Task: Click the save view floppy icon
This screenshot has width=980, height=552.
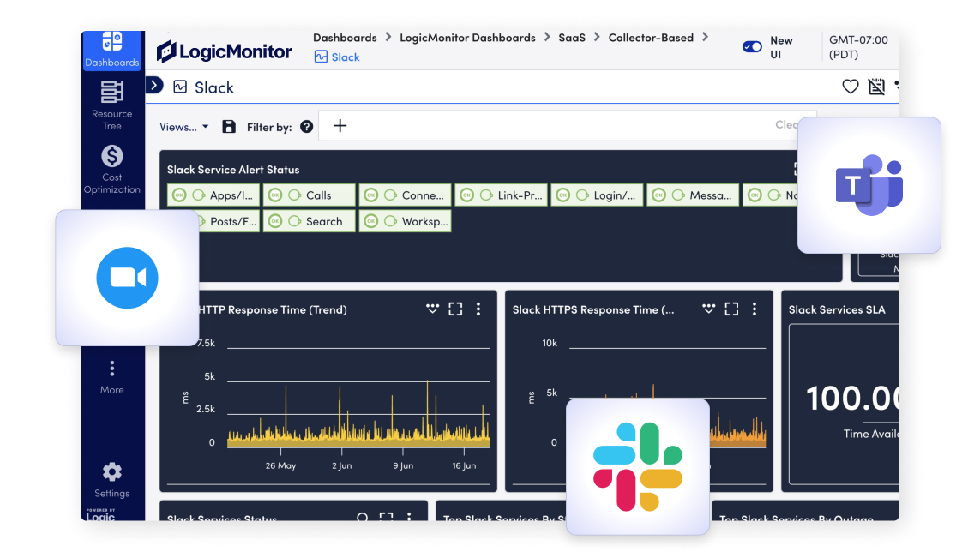Action: (x=229, y=127)
